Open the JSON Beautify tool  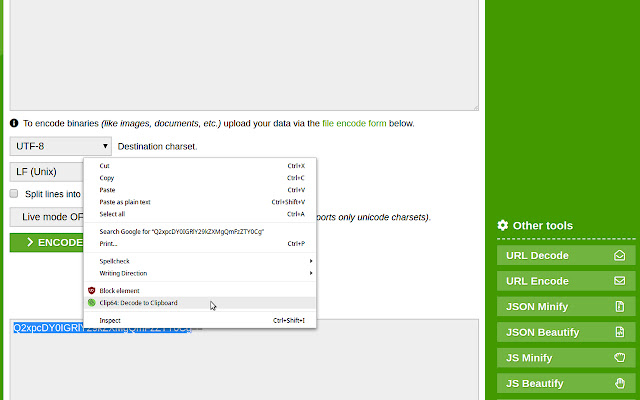pos(566,332)
